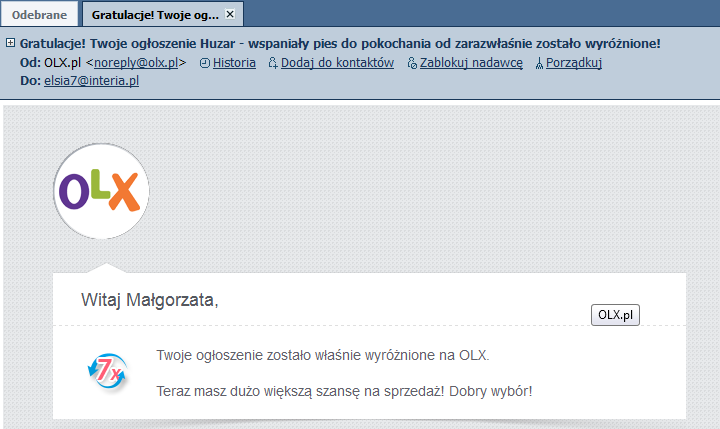
Task: Click Zablokuj nadawcę link
Action: 471,62
